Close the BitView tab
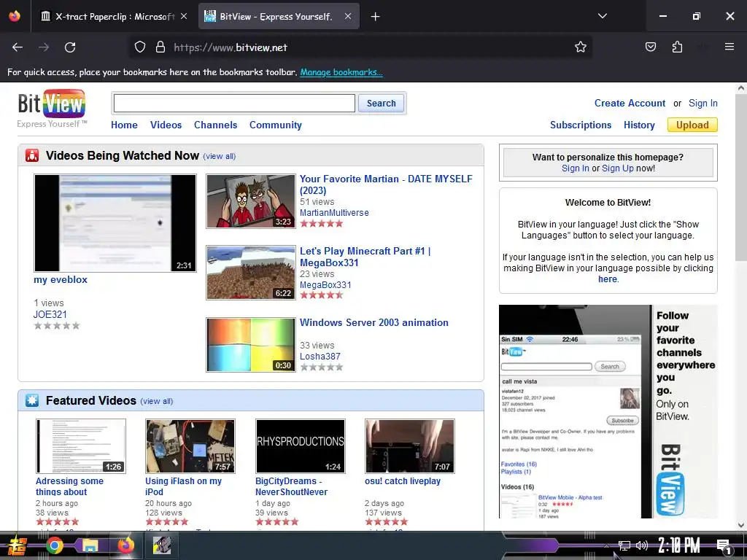 [x=348, y=16]
